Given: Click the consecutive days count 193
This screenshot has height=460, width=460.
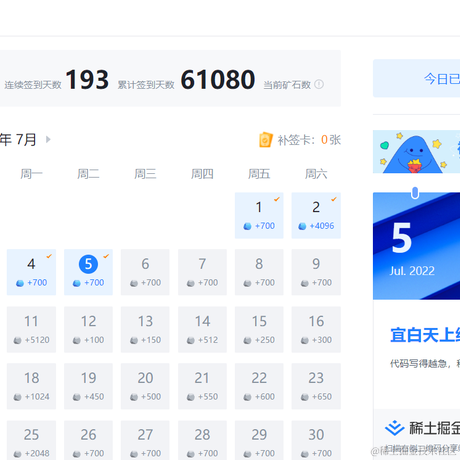Looking at the screenshot, I should (87, 80).
